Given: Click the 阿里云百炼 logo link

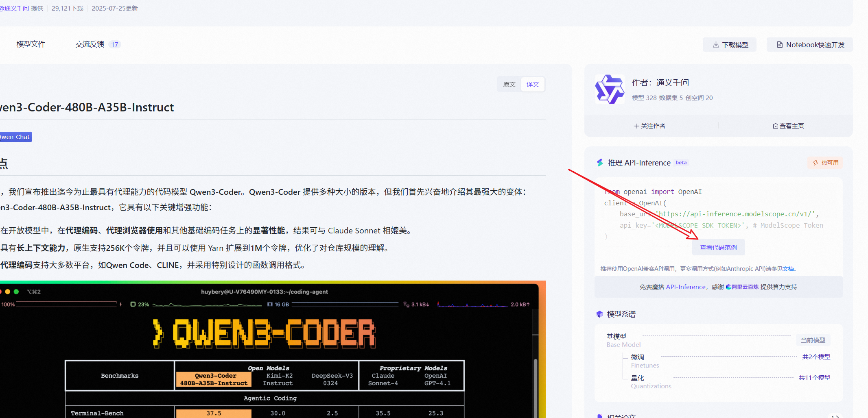Looking at the screenshot, I should [742, 287].
